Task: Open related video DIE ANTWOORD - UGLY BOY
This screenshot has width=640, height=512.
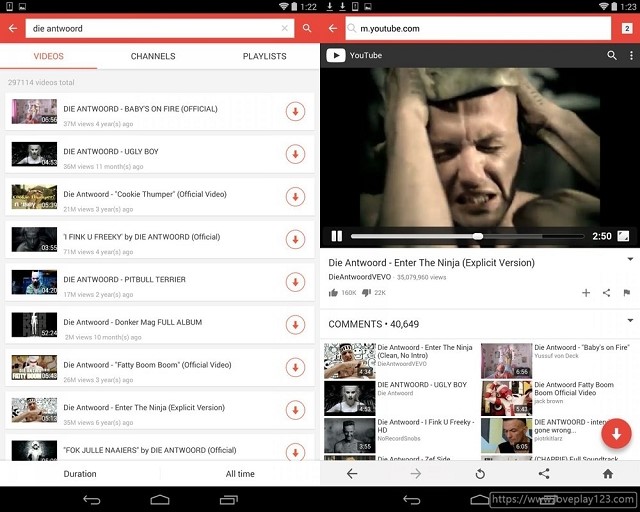Action: pyautogui.click(x=422, y=385)
